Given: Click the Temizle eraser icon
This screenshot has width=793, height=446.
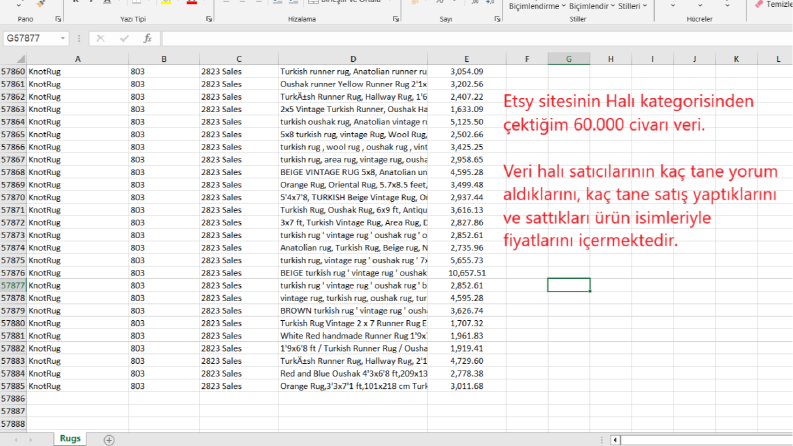Looking at the screenshot, I should [759, 4].
